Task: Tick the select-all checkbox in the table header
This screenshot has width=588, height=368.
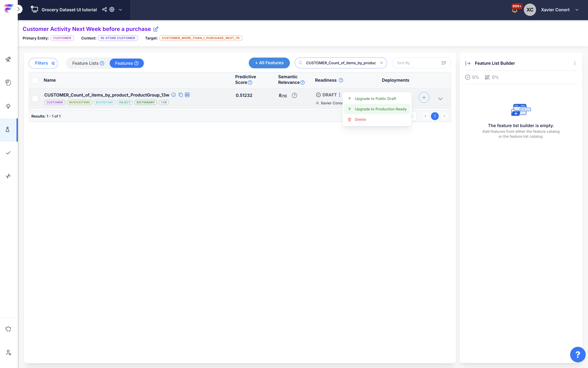Action: pos(35,80)
